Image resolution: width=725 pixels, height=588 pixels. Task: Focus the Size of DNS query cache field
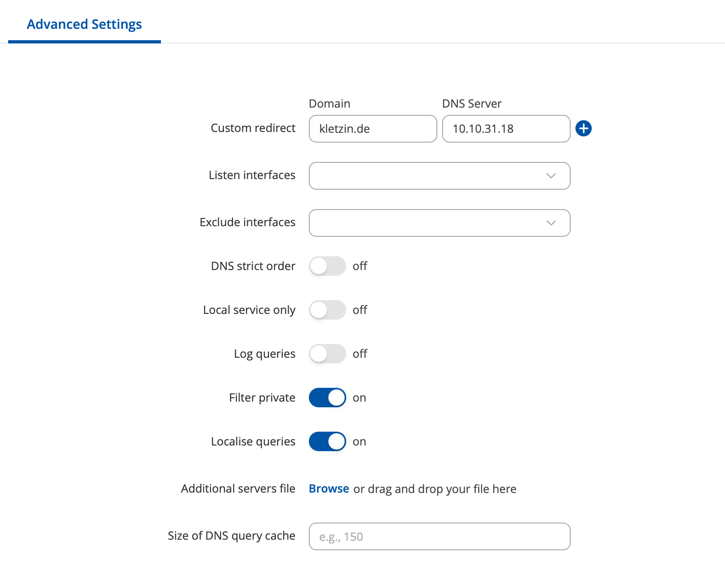[x=439, y=536]
